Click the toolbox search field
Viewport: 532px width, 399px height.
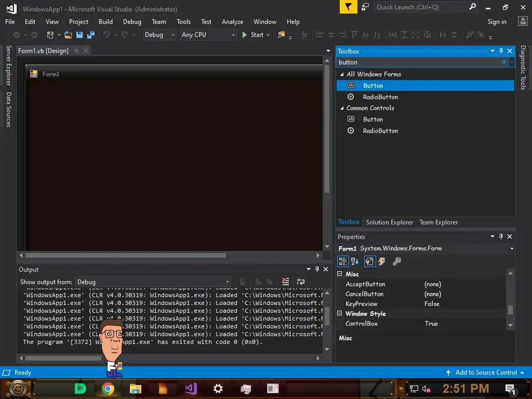tap(419, 62)
